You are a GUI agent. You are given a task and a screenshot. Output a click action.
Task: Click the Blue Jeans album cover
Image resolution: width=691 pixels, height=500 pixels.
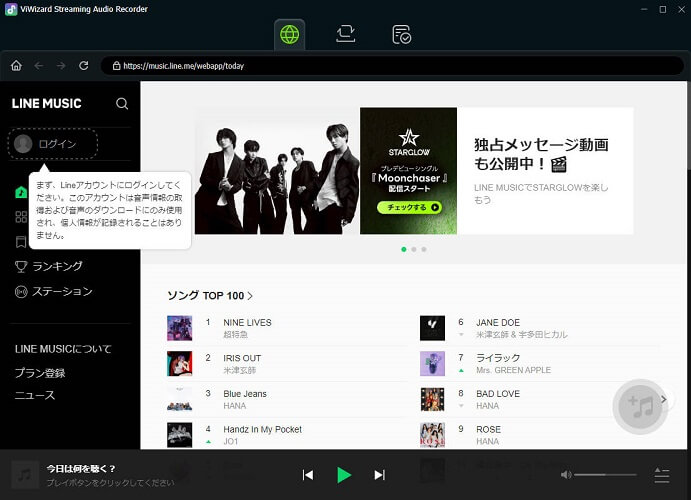179,399
